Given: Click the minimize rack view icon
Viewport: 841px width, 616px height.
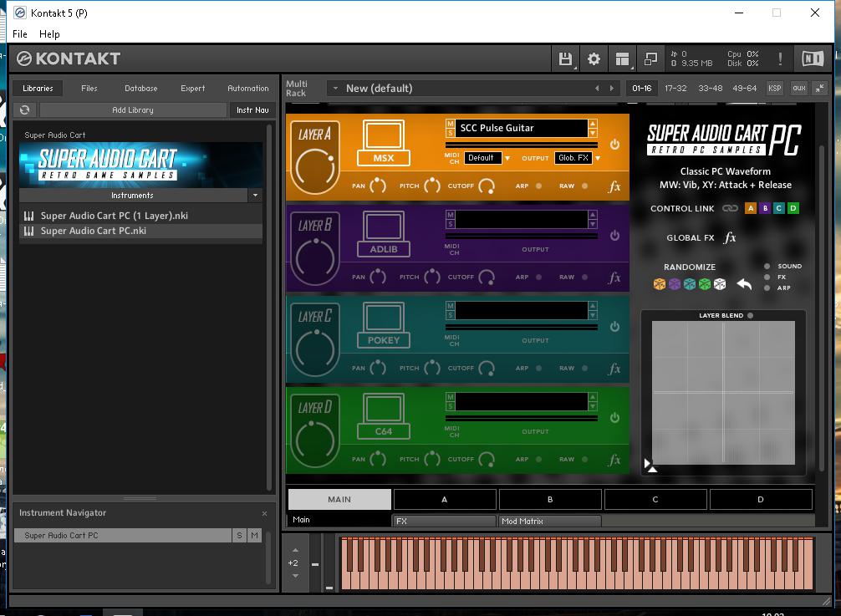Looking at the screenshot, I should [x=650, y=59].
